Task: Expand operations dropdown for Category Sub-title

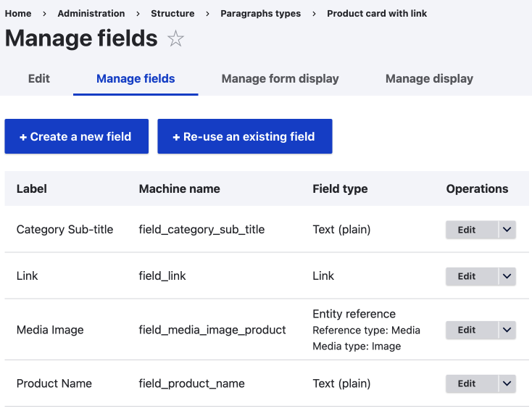Action: click(x=507, y=230)
